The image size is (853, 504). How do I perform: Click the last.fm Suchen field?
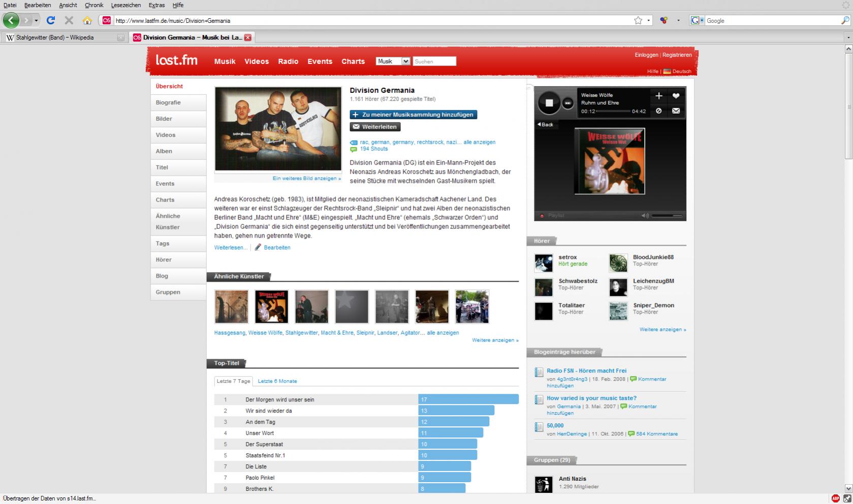click(434, 61)
